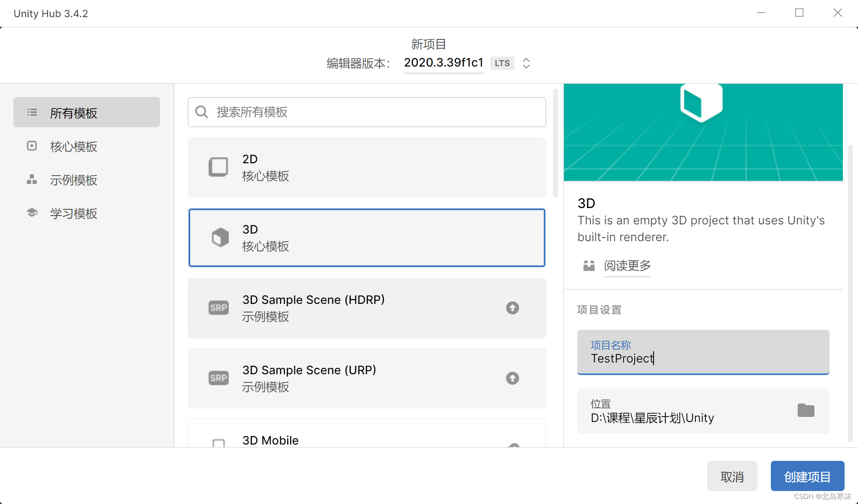Select the 3D Mobile template entry

[367, 440]
